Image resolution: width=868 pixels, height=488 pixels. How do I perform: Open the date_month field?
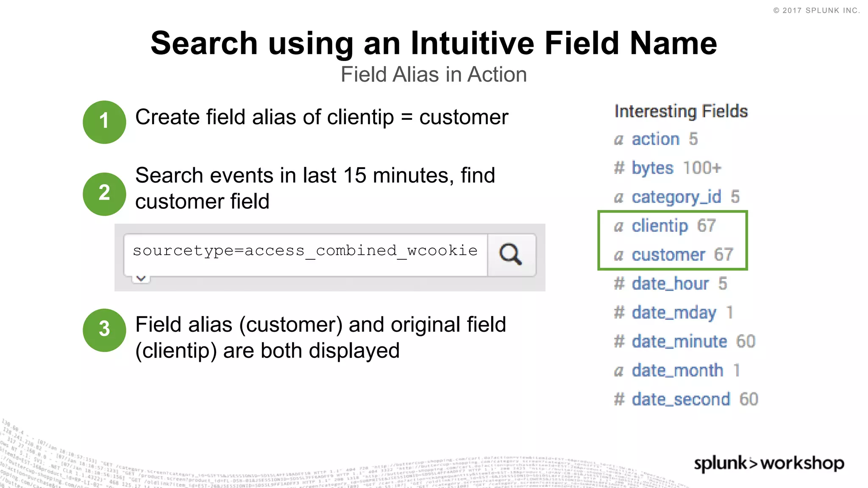point(677,370)
